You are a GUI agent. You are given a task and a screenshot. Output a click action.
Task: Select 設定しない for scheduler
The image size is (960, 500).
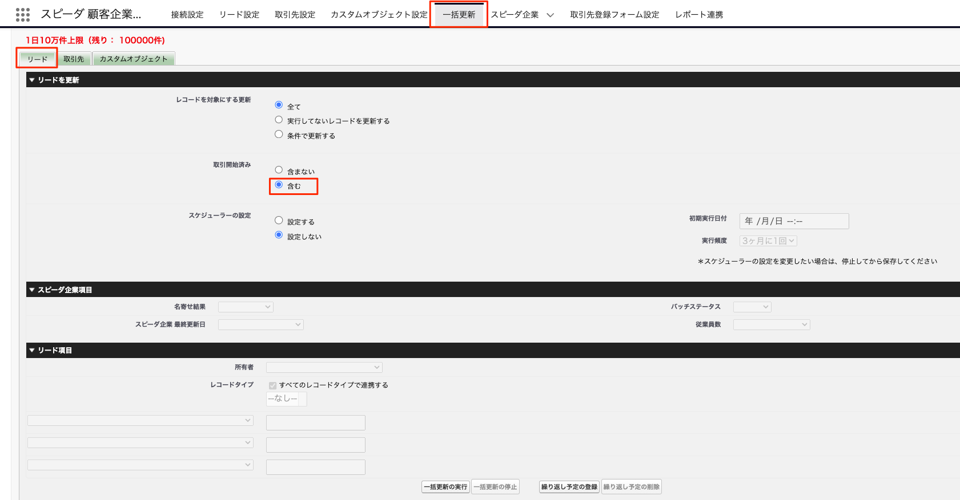[279, 235]
